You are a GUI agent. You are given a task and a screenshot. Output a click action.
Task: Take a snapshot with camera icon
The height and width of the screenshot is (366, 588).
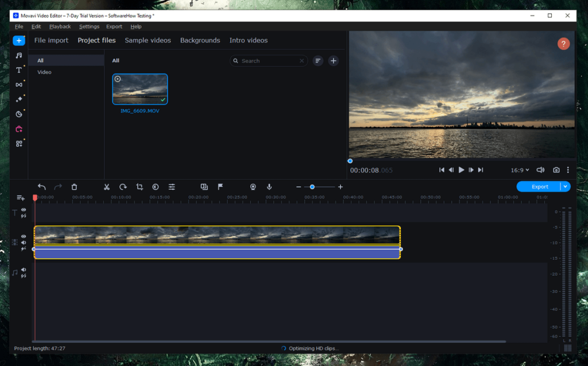(x=556, y=170)
